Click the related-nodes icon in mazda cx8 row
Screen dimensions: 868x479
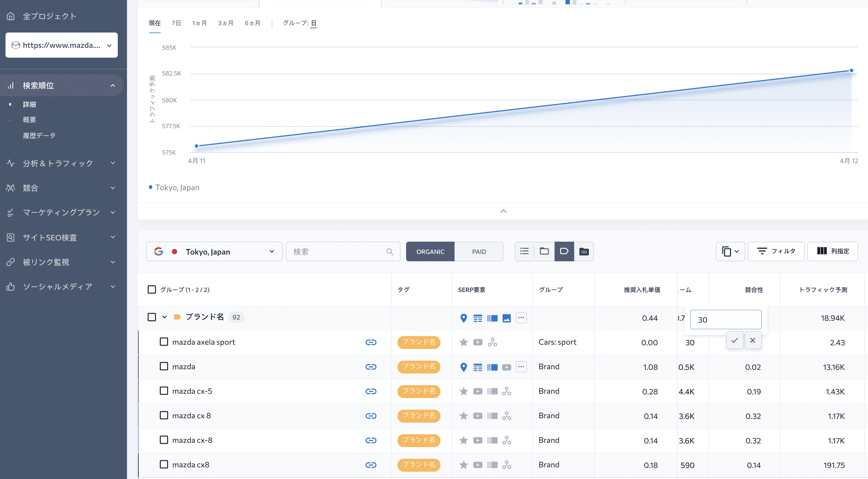pyautogui.click(x=506, y=465)
